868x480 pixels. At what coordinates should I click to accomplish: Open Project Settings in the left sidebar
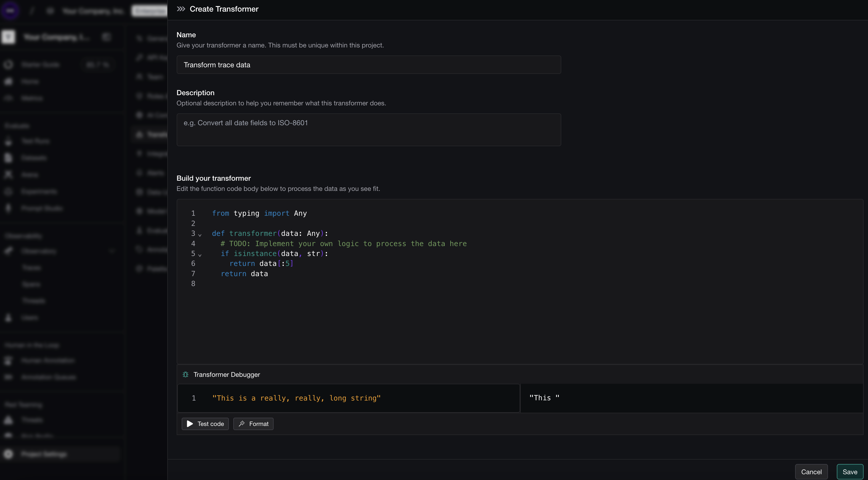pyautogui.click(x=44, y=454)
